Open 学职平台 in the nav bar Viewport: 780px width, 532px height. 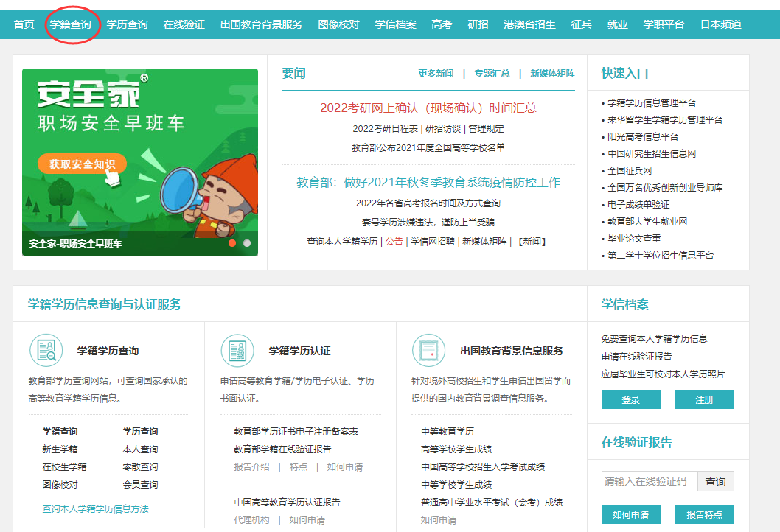tap(664, 24)
